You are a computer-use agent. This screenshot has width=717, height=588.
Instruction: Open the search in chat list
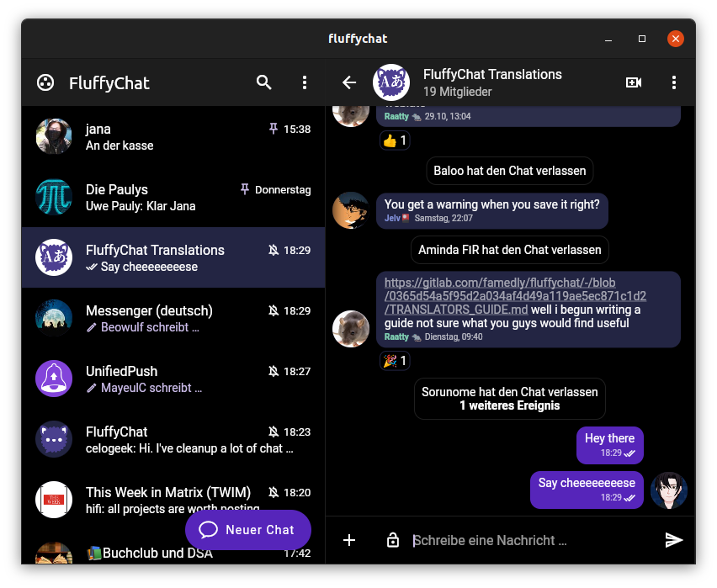pyautogui.click(x=264, y=82)
